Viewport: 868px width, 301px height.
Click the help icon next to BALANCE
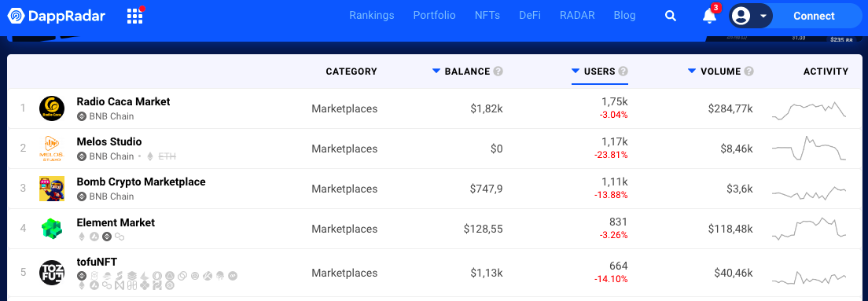498,72
